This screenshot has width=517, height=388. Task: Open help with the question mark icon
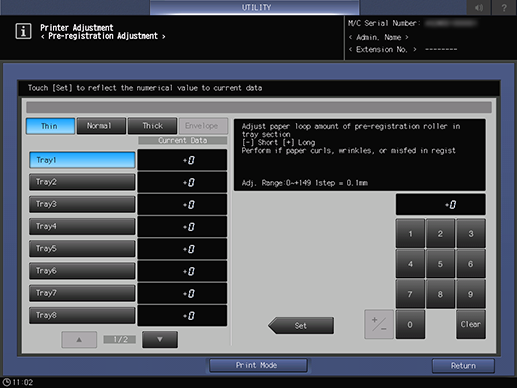click(504, 7)
